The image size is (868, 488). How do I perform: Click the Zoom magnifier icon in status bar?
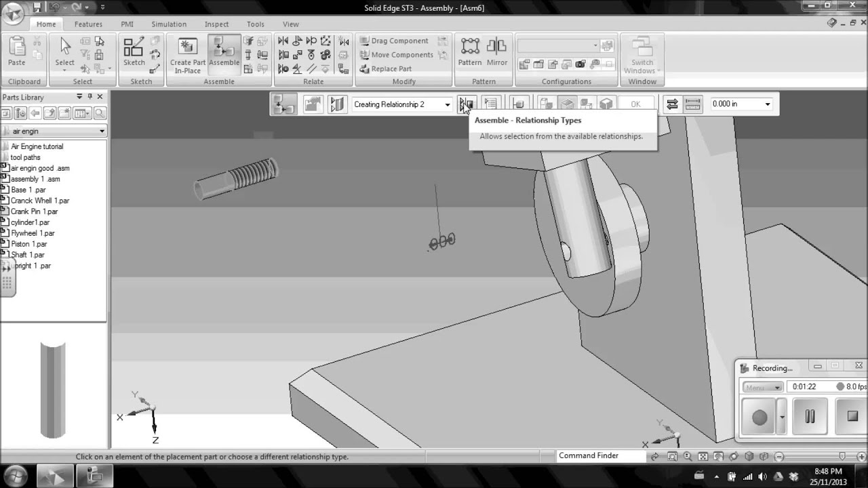click(688, 457)
